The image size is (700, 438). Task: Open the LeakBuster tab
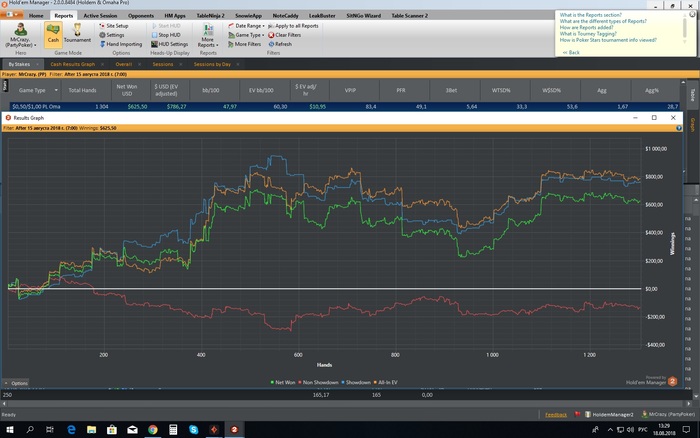[322, 16]
